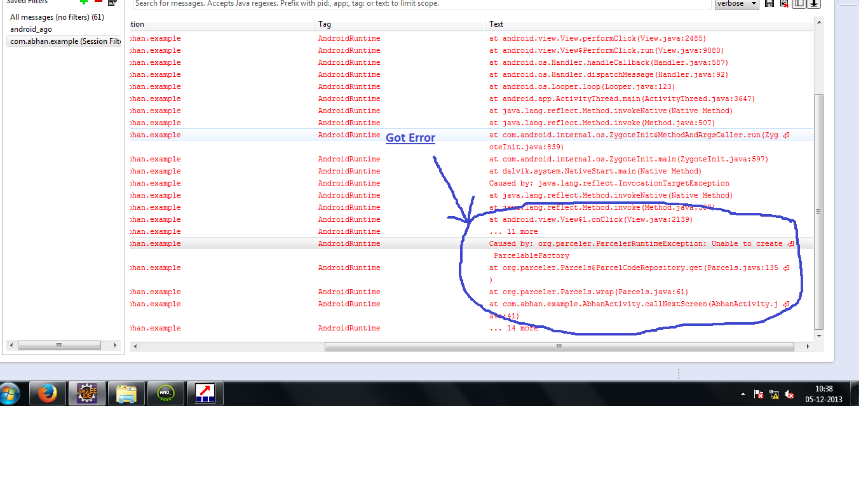Open Windows Explorer from taskbar

click(x=126, y=394)
